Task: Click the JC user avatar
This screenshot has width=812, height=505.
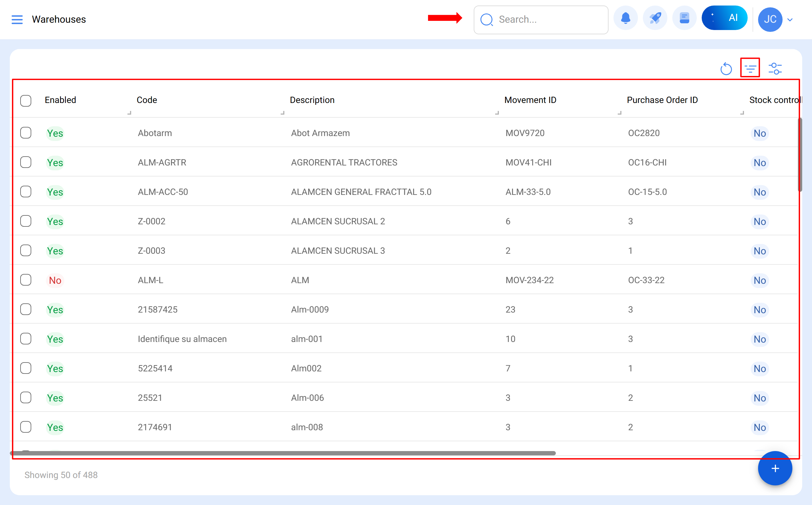Action: 771,19
